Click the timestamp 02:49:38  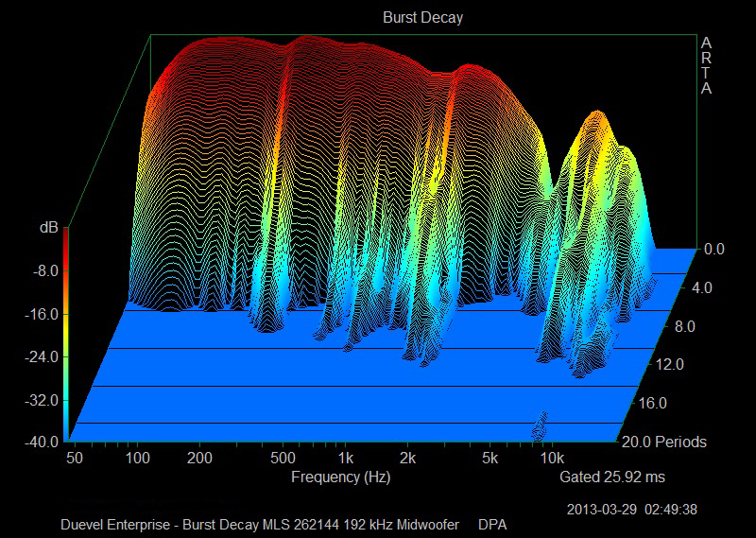tap(671, 509)
